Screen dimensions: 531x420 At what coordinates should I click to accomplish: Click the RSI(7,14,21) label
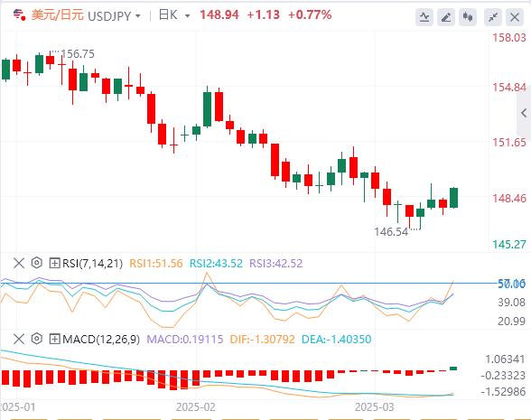click(92, 263)
